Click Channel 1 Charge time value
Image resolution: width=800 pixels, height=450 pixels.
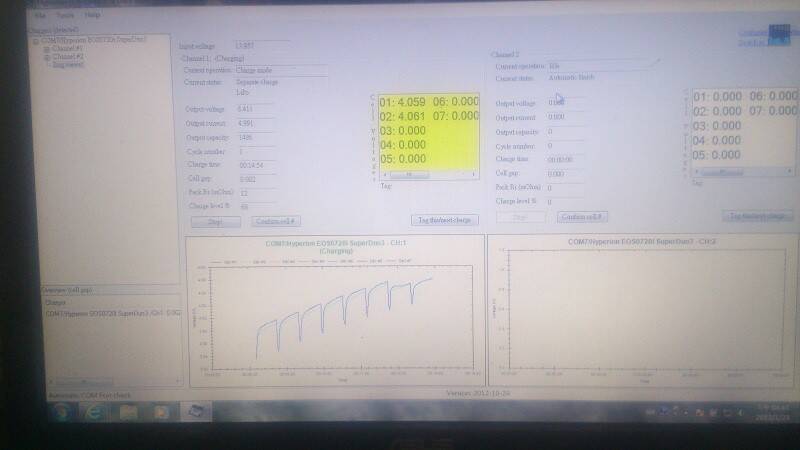point(258,165)
